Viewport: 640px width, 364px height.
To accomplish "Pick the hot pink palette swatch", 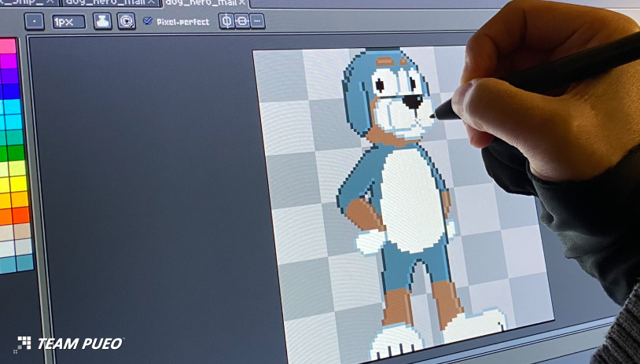I will (x=8, y=46).
